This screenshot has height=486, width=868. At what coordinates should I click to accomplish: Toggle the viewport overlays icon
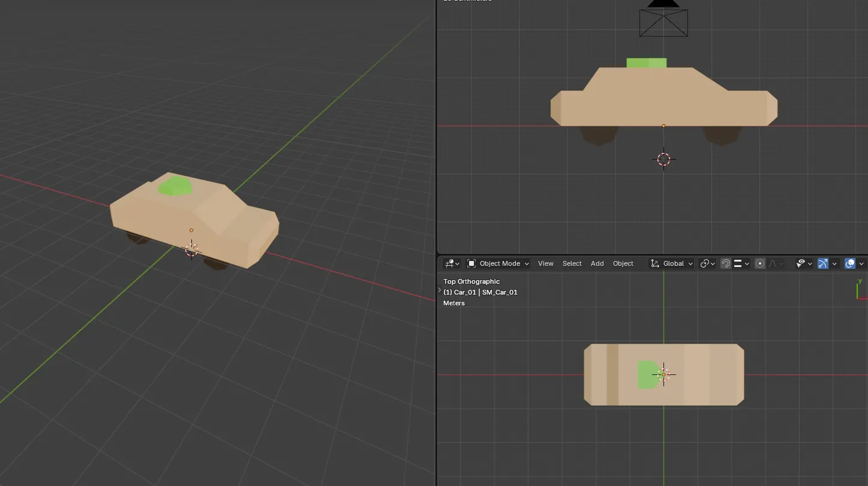tap(850, 263)
